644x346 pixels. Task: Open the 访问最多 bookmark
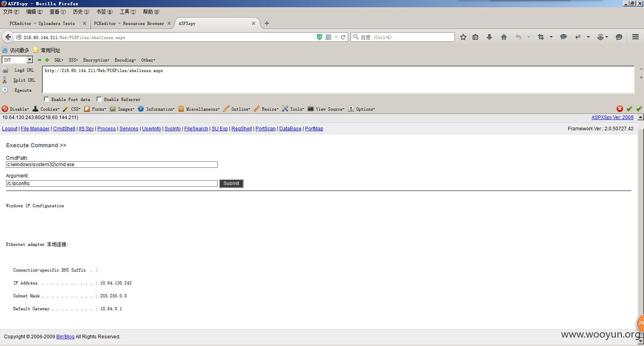pyautogui.click(x=16, y=50)
